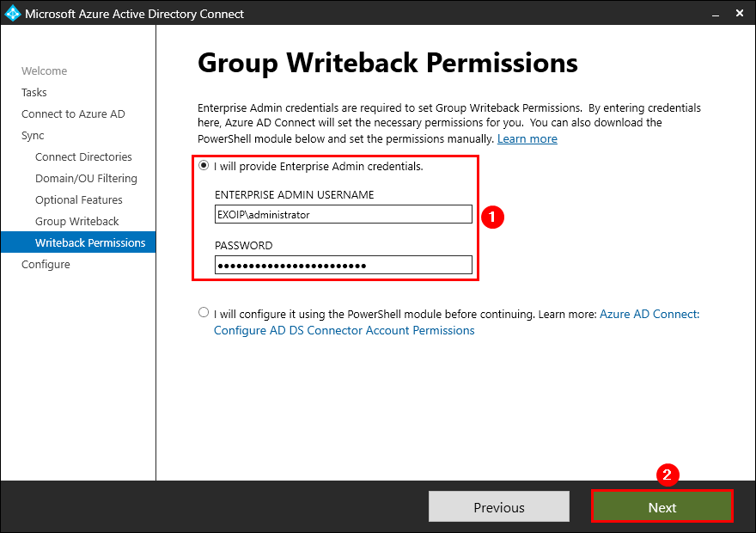Viewport: 756px width, 533px height.
Task: Select the Sync section in sidebar
Action: [x=33, y=135]
